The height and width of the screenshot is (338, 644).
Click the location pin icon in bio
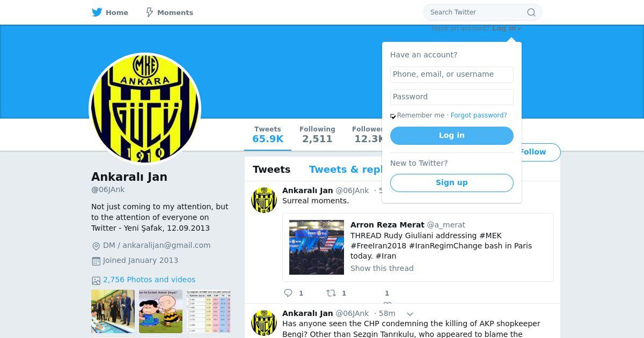tap(96, 246)
